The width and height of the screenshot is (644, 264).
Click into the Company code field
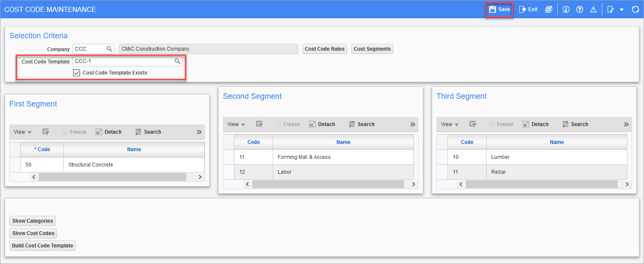(x=89, y=49)
